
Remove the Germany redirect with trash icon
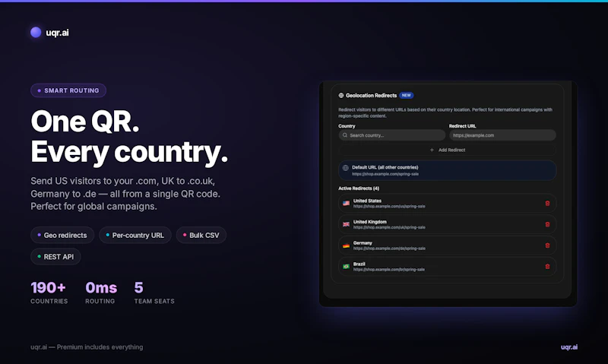pyautogui.click(x=547, y=245)
